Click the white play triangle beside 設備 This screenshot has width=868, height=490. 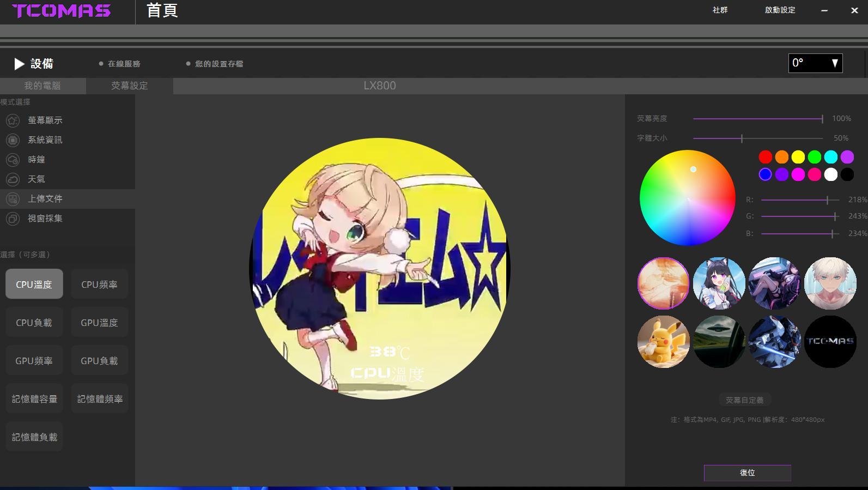[x=19, y=64]
